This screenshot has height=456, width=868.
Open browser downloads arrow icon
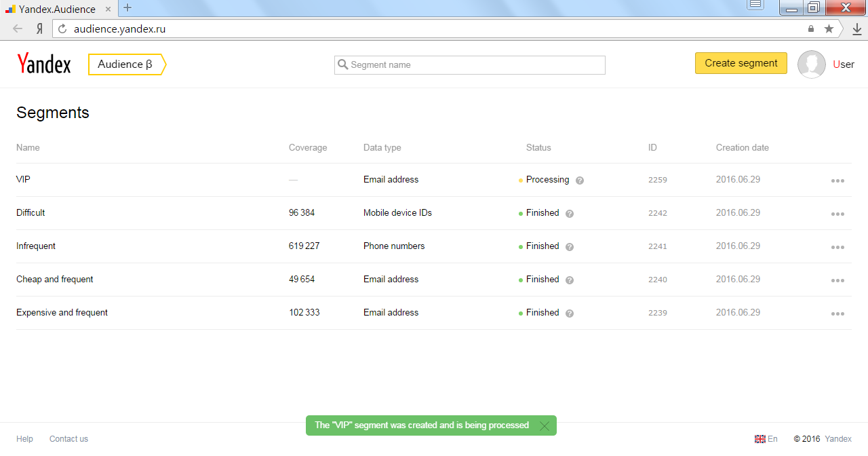click(x=857, y=29)
